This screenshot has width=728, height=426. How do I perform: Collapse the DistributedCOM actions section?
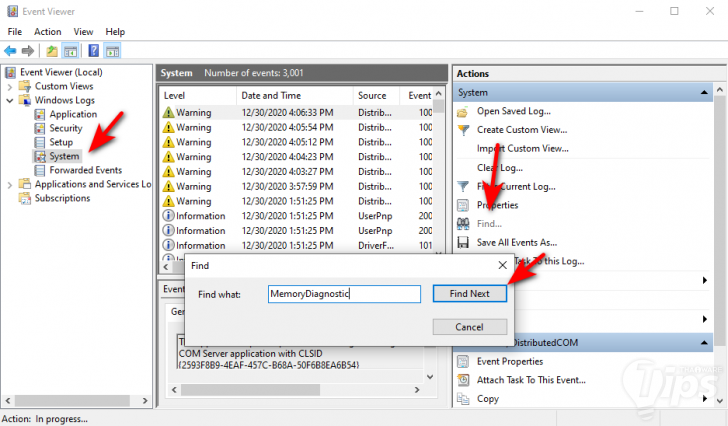click(x=704, y=342)
